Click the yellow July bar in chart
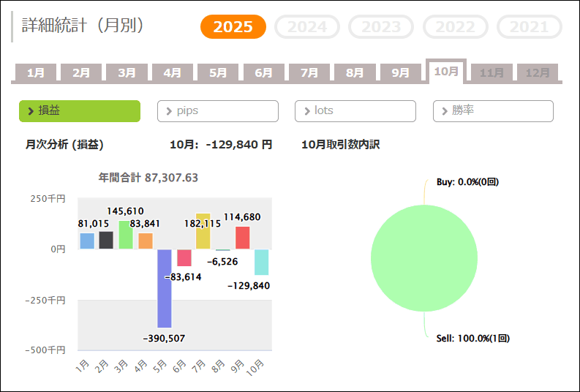580x392 pixels. pos(203,231)
